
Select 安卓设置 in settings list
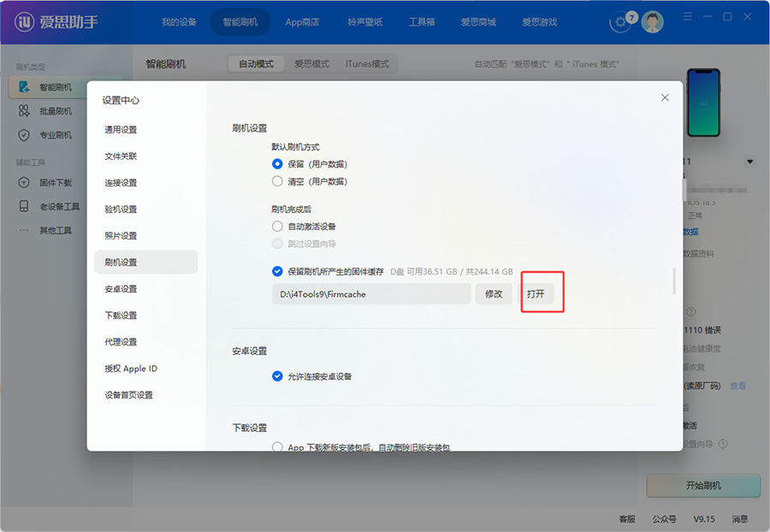pos(145,288)
